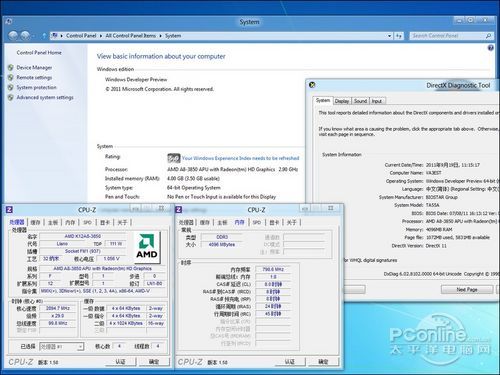The height and width of the screenshot is (375, 500).
Task: Click 确定 button in left CPU-Z window
Action: tap(154, 362)
